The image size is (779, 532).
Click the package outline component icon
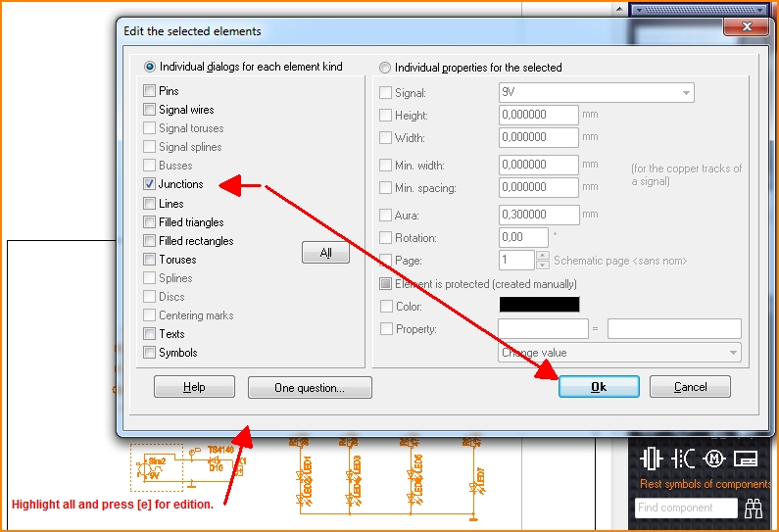tap(746, 459)
